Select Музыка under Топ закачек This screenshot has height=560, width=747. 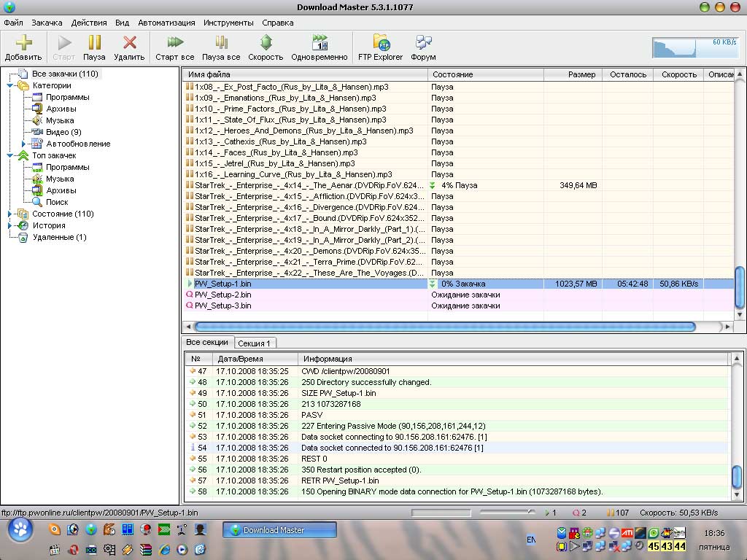(60, 179)
